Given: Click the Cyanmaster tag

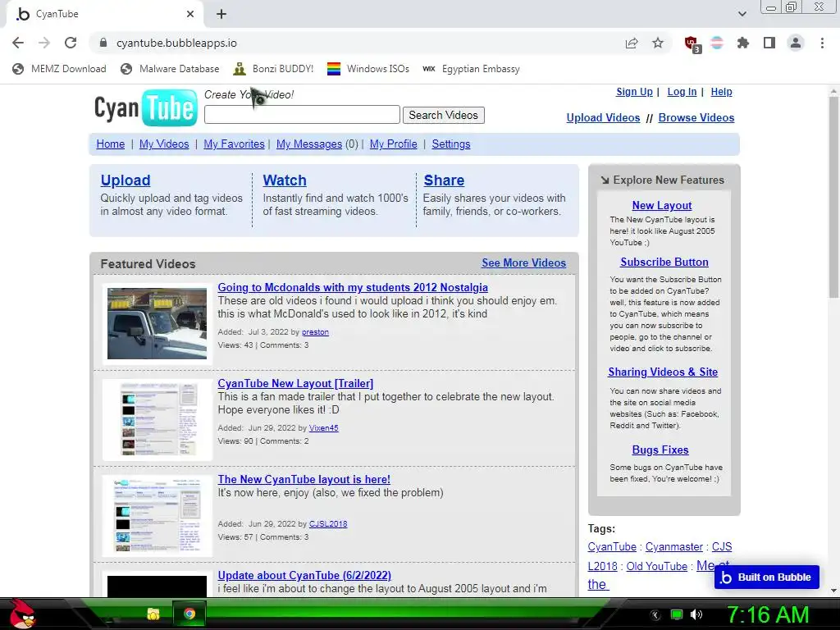Looking at the screenshot, I should (674, 547).
